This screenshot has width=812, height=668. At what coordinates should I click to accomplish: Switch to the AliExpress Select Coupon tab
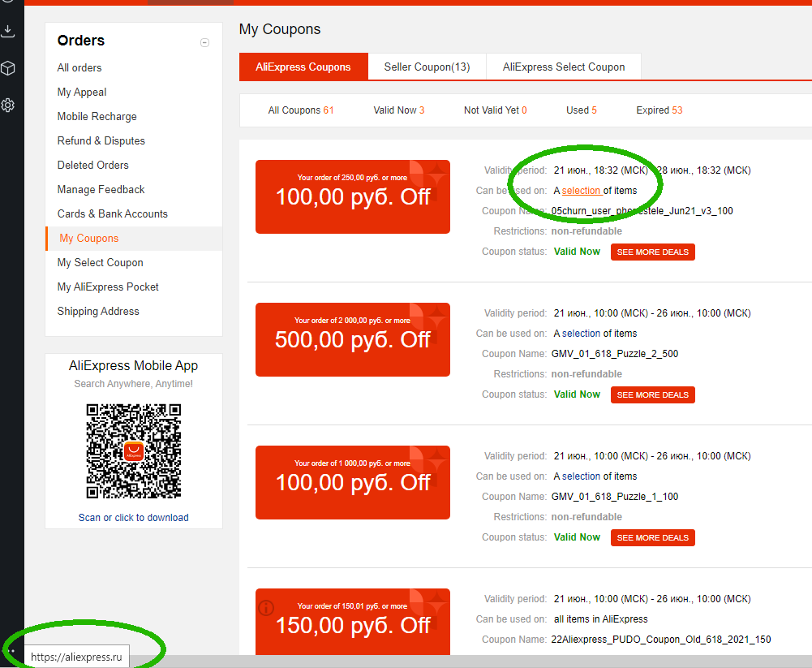coord(564,67)
